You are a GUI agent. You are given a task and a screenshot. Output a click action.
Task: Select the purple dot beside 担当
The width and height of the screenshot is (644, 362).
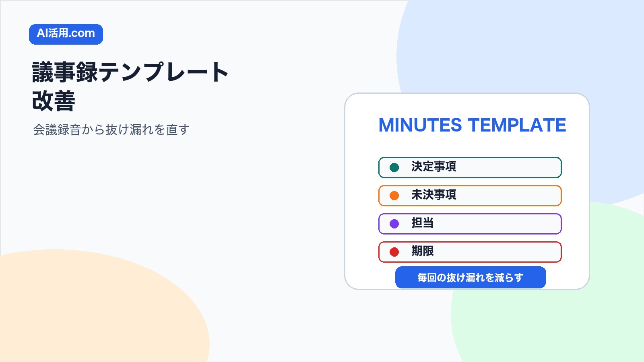[x=394, y=224]
